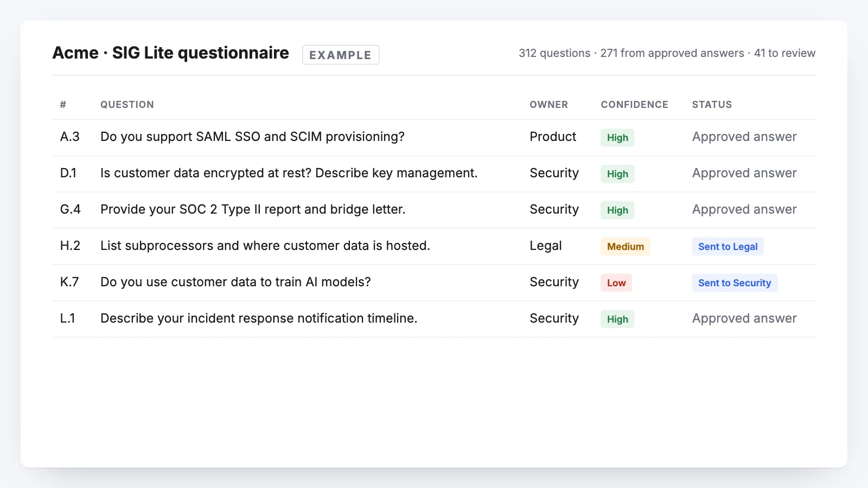
Task: Click the EXAMPLE badge beside the title
Action: click(341, 55)
